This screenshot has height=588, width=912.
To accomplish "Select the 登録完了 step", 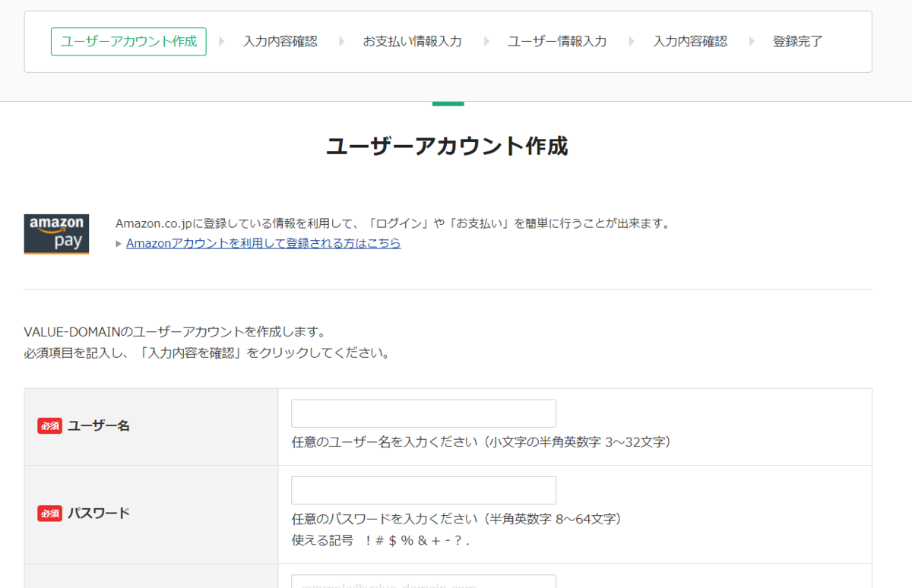I will click(798, 42).
